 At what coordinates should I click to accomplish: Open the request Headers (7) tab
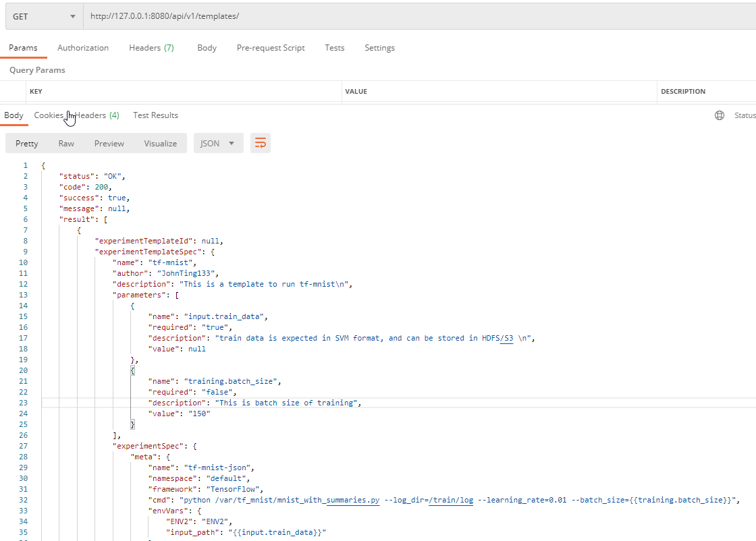(x=151, y=48)
